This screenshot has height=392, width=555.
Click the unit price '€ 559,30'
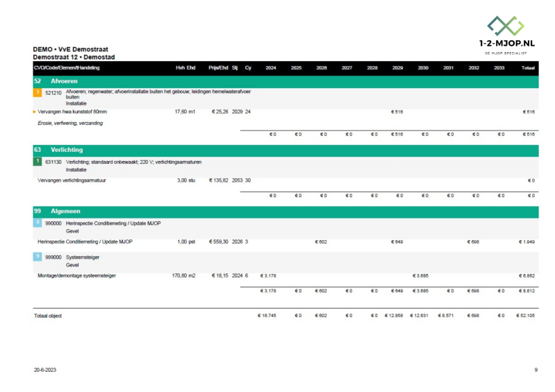pyautogui.click(x=218, y=241)
